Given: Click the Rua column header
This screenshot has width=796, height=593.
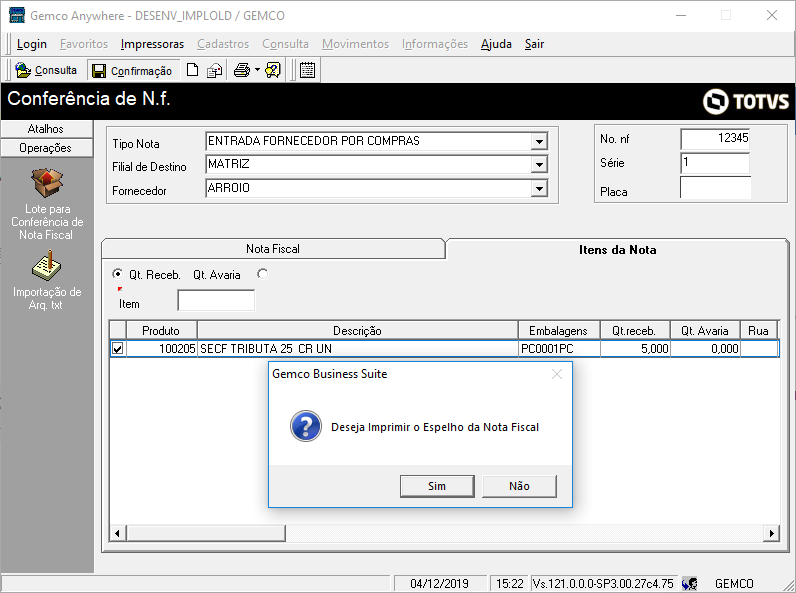Looking at the screenshot, I should (758, 331).
